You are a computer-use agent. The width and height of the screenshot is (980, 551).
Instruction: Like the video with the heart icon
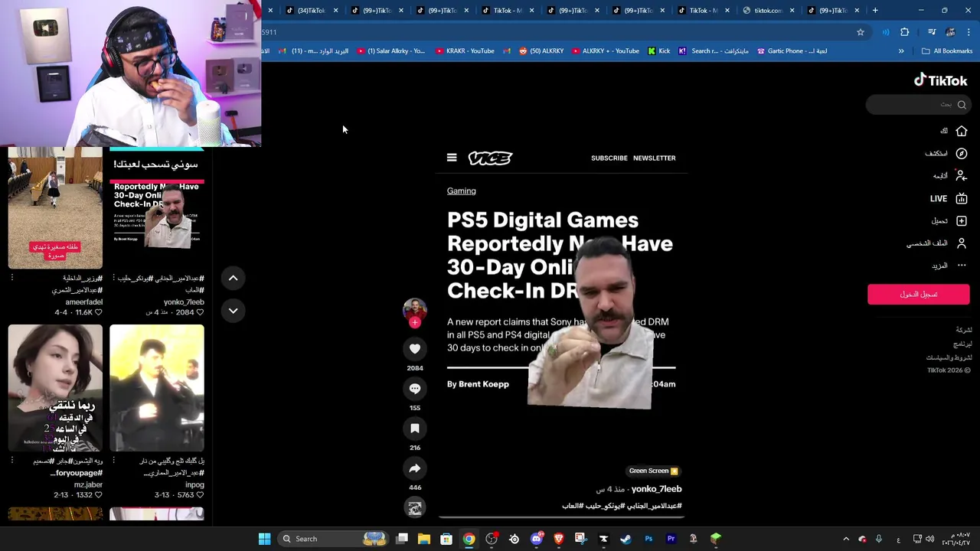(x=415, y=349)
